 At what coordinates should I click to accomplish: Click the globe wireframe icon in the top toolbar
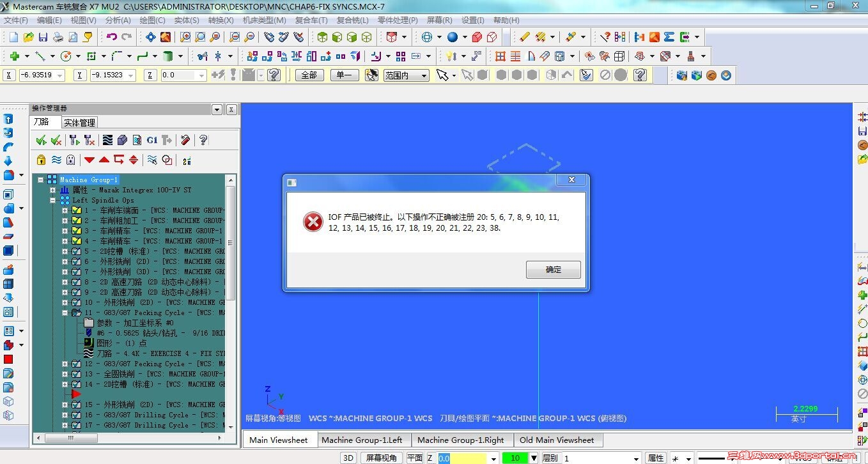click(x=427, y=37)
